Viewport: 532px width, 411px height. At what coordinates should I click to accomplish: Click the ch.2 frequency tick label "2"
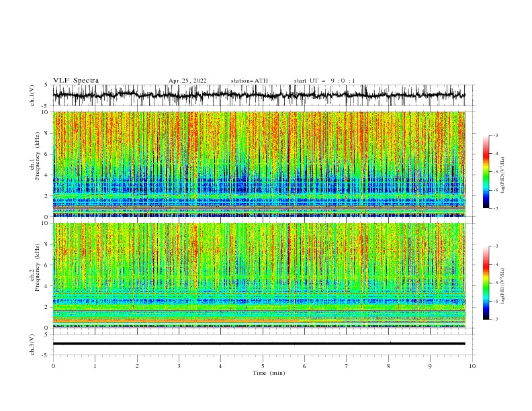click(x=47, y=307)
